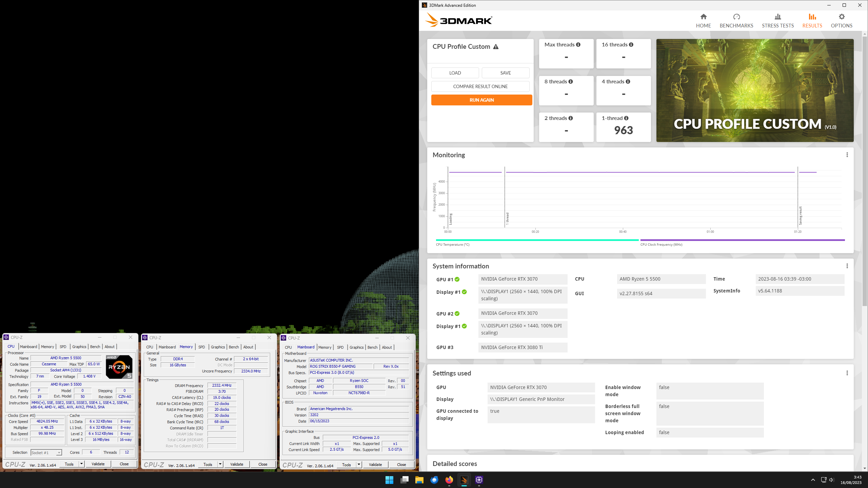This screenshot has height=488, width=868.
Task: Click the green check icon beside GPU #1
Action: [457, 279]
